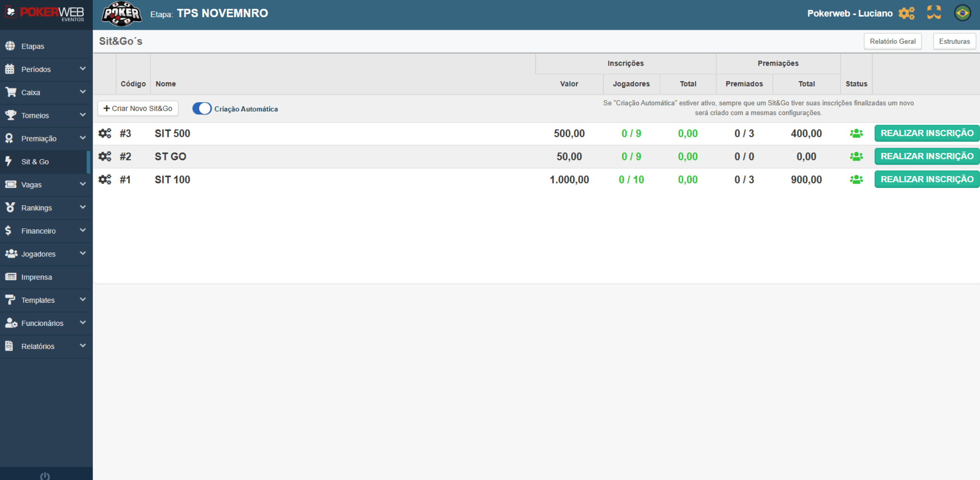Click the green players icon for SIT 100
The width and height of the screenshot is (980, 480).
[856, 179]
